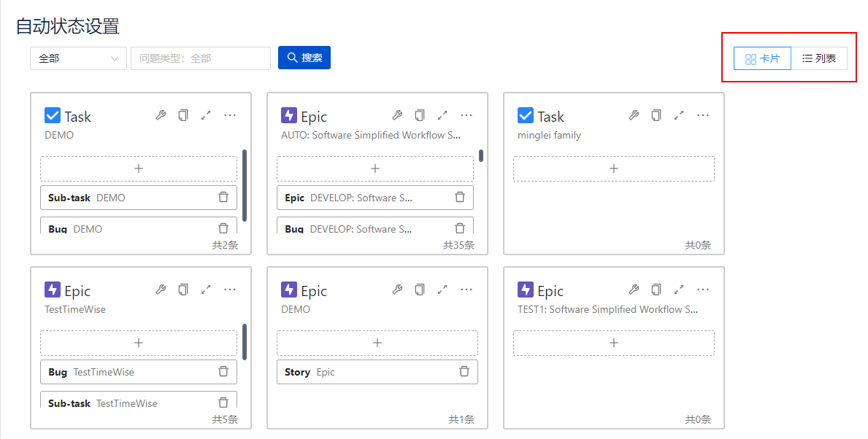Click the 搜索 search button
This screenshot has height=439, width=868.
(304, 58)
